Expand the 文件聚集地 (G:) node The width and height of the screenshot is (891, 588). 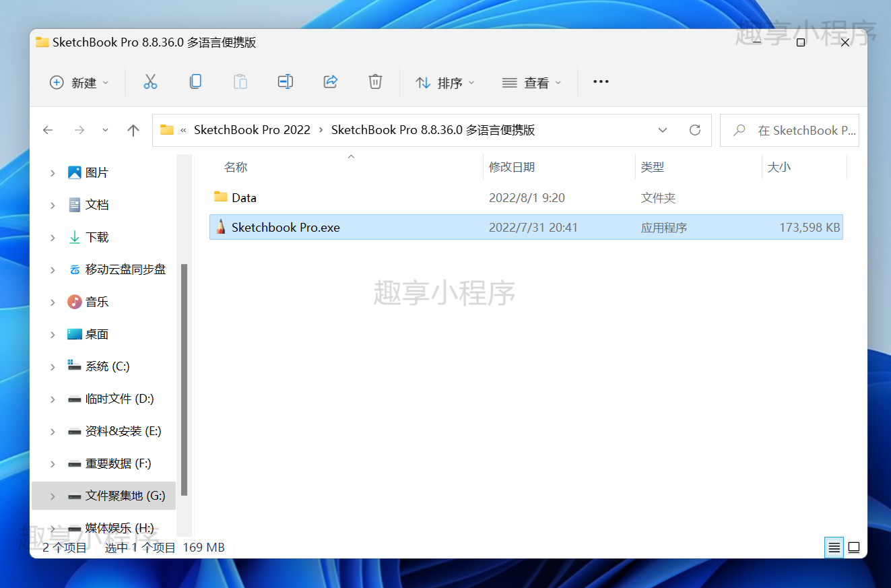point(53,496)
